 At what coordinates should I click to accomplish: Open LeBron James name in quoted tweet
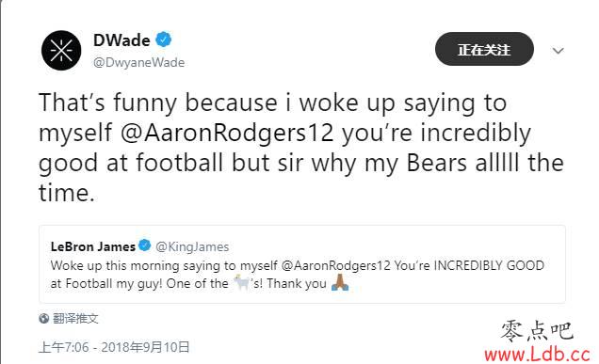(93, 246)
